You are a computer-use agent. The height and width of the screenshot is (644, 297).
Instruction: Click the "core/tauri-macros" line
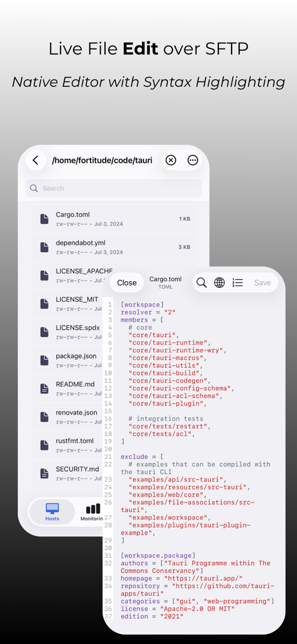tap(168, 358)
